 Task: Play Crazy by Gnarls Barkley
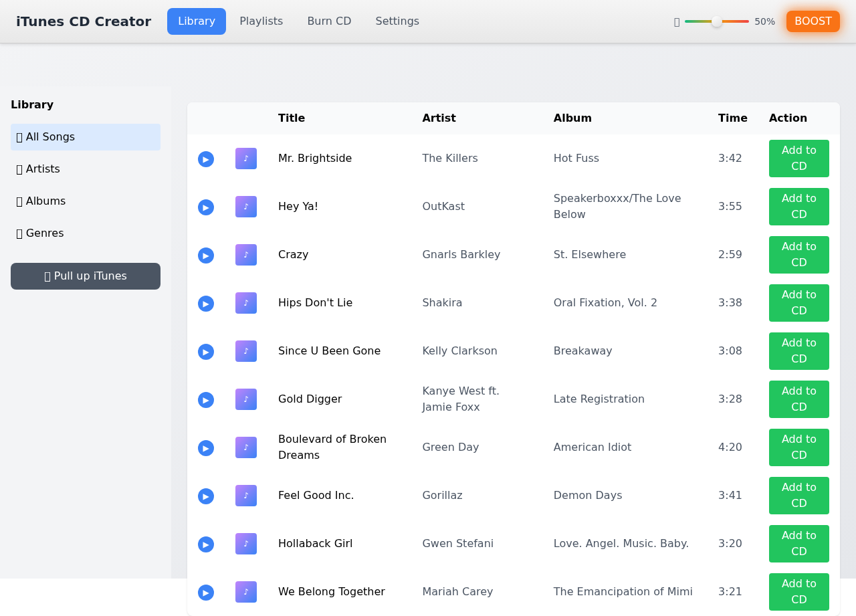point(205,255)
